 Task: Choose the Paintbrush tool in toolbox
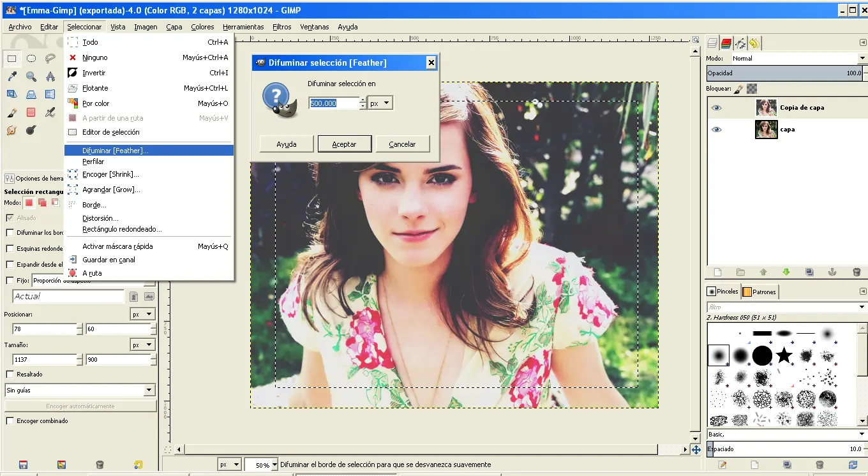tap(11, 113)
